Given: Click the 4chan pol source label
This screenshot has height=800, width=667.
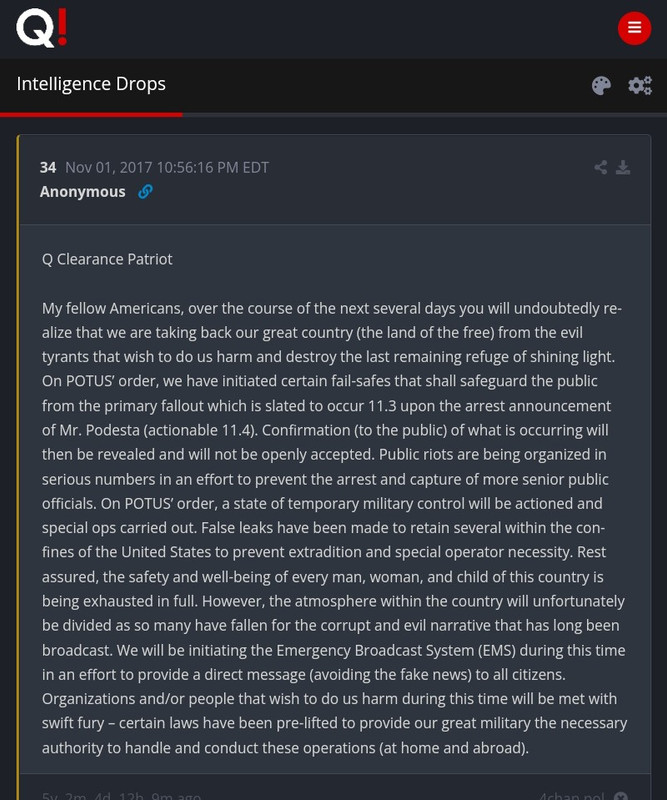Looking at the screenshot, I should coord(572,796).
